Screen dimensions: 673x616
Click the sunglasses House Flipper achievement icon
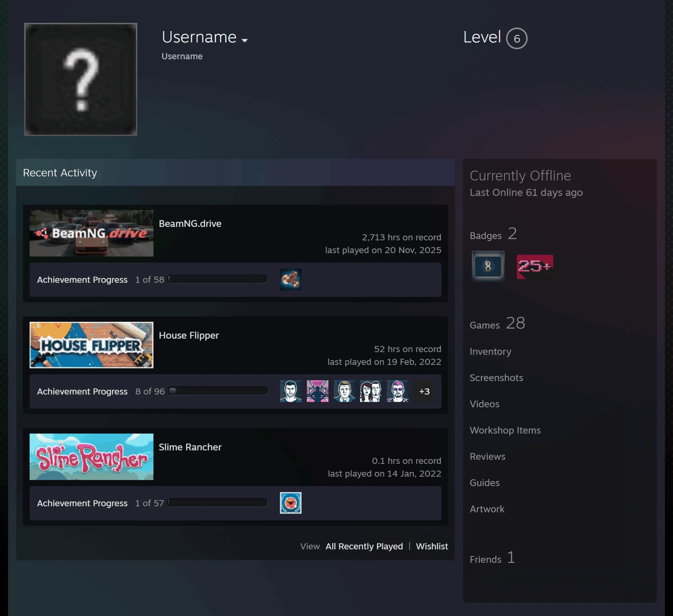click(397, 391)
